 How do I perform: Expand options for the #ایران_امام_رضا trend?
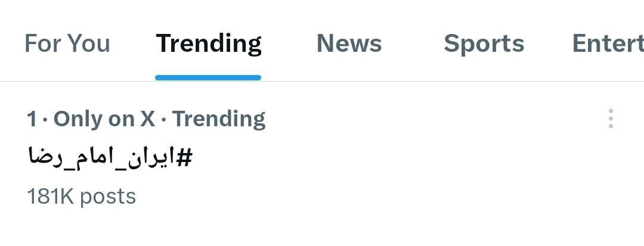tap(611, 119)
